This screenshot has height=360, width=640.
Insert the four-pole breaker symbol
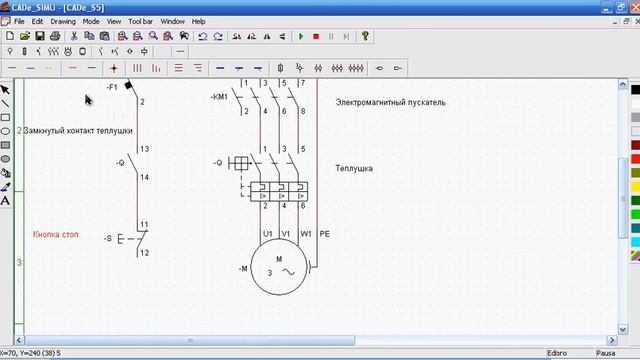[x=356, y=68]
